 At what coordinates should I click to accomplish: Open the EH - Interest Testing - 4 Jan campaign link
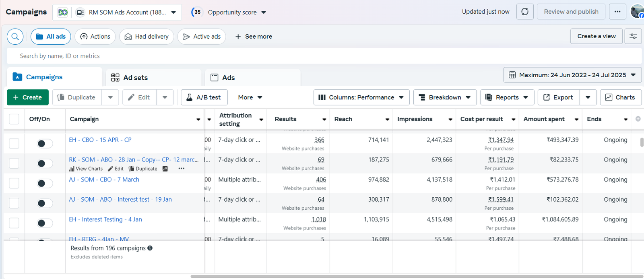(x=105, y=219)
